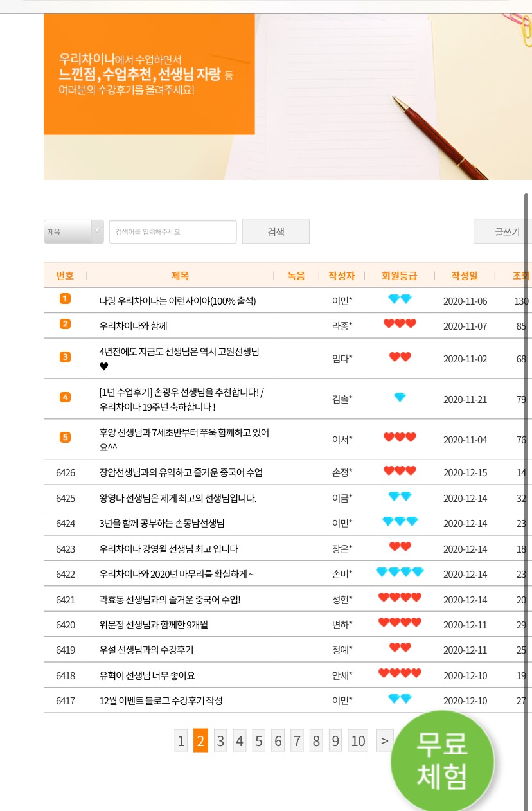Open post 우리차이나와 함께

[133, 326]
